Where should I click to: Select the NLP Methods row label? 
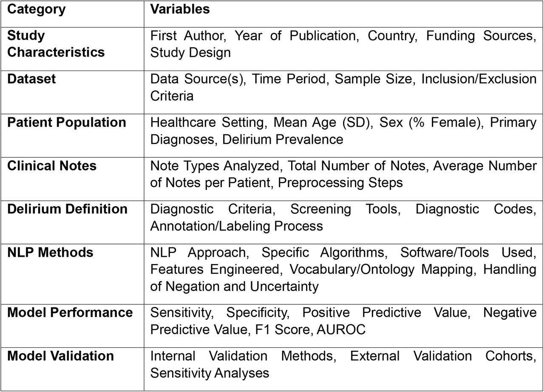(51, 252)
